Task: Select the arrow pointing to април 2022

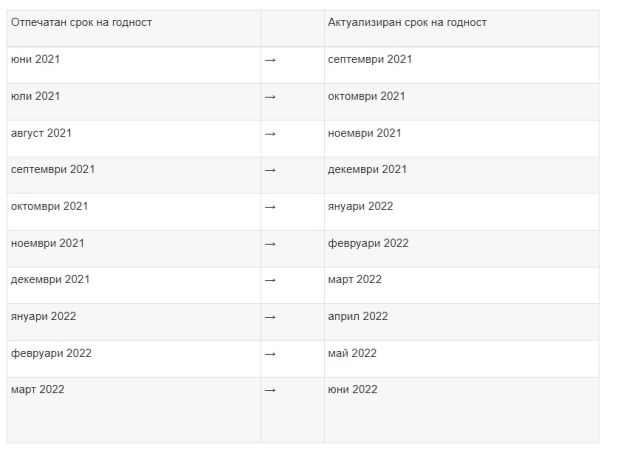Action: coord(270,317)
